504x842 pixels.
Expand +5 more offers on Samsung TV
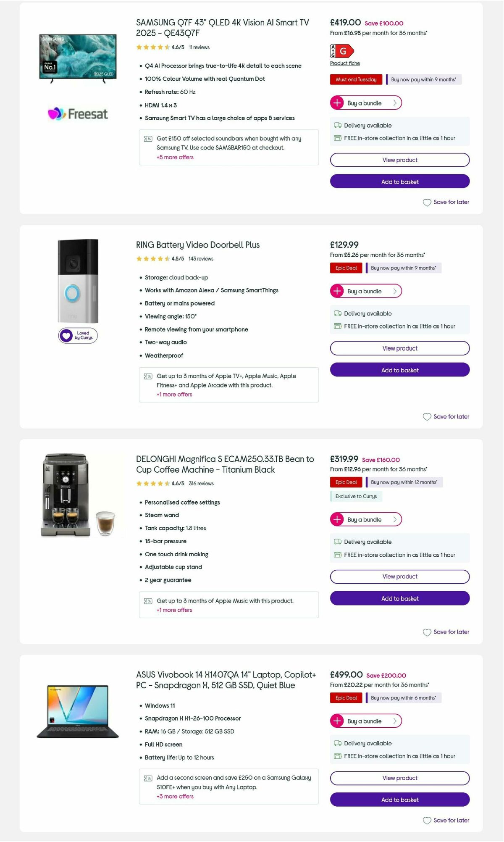click(x=174, y=157)
